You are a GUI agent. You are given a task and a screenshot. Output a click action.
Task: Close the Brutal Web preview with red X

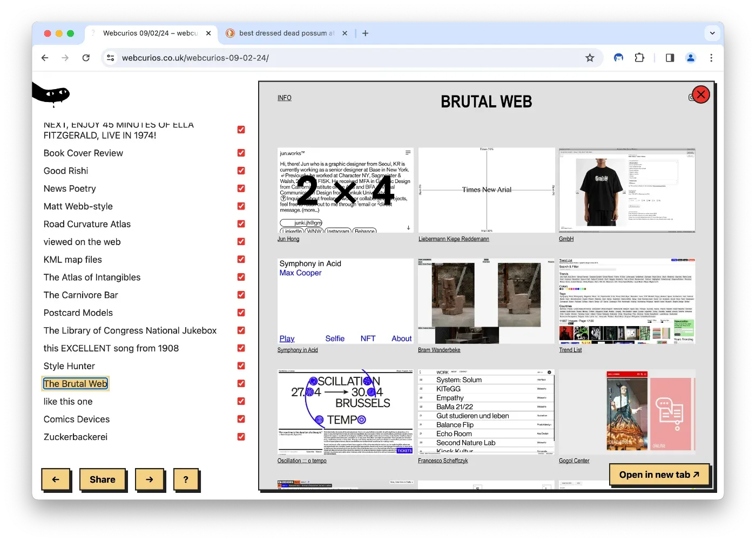pos(700,94)
